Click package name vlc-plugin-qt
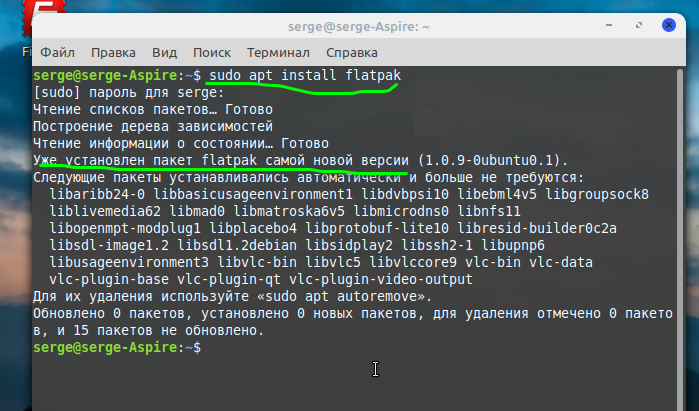The height and width of the screenshot is (411, 699). click(x=229, y=279)
